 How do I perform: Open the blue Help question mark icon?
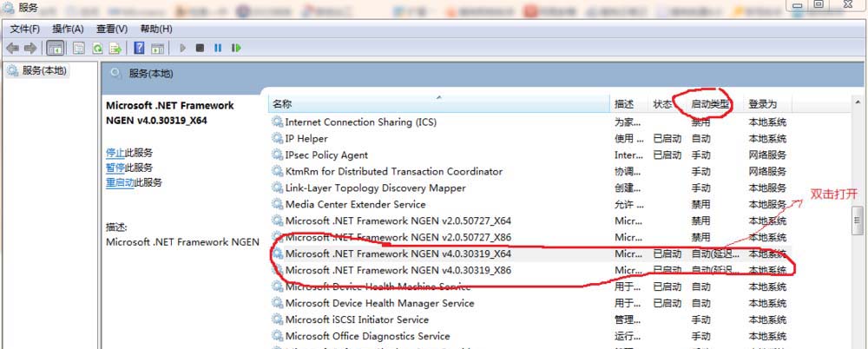pos(140,49)
